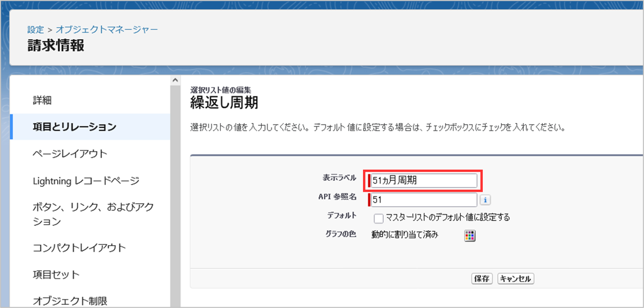Select コンパクトレイアウト in the sidebar
644x308 pixels.
(79, 247)
